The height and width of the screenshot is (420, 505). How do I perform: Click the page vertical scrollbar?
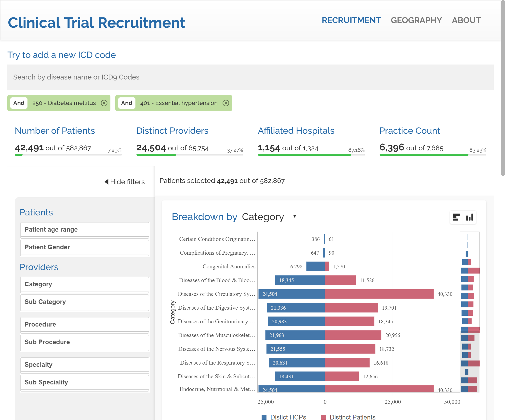pos(503,88)
